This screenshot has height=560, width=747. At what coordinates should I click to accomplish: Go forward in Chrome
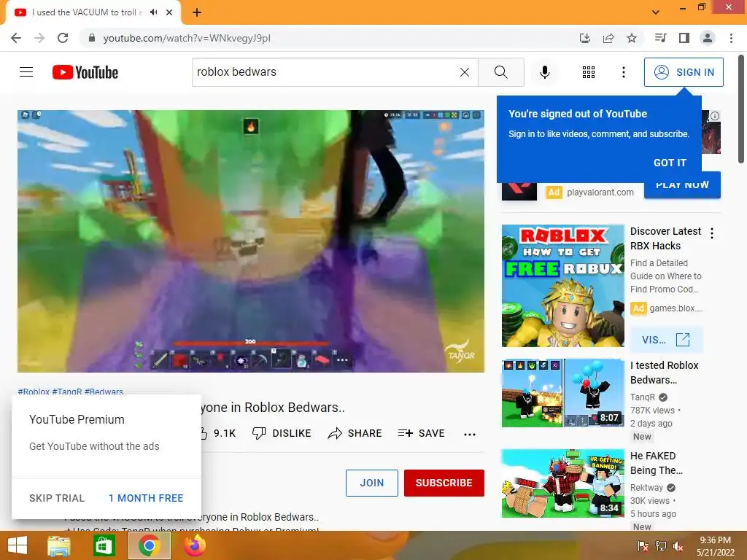[39, 38]
